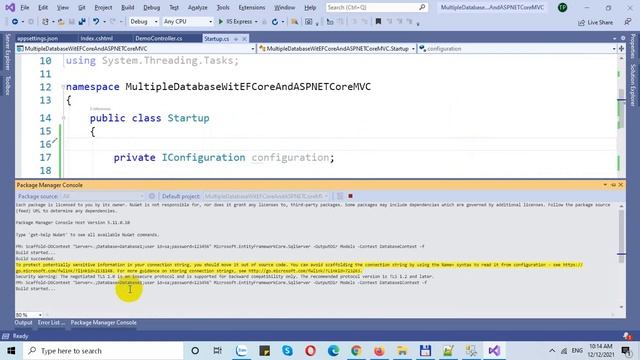This screenshot has width=640, height=360.
Task: Open the Server Explorer side panel tab
Action: point(7,52)
